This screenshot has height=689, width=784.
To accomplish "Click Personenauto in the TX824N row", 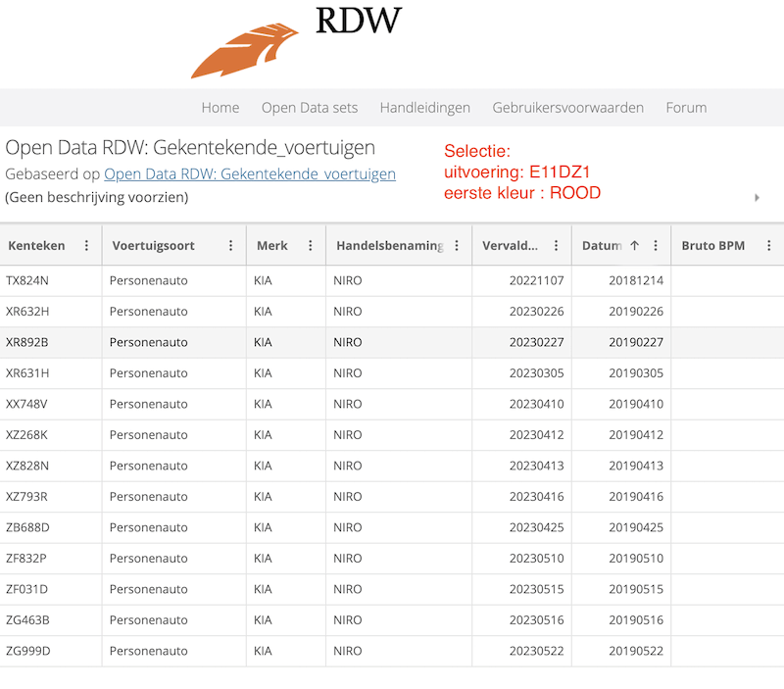I will 149,280.
